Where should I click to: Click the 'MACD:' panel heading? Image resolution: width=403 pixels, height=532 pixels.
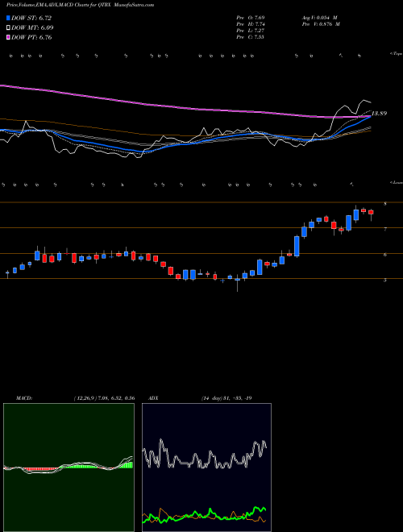tap(23, 398)
